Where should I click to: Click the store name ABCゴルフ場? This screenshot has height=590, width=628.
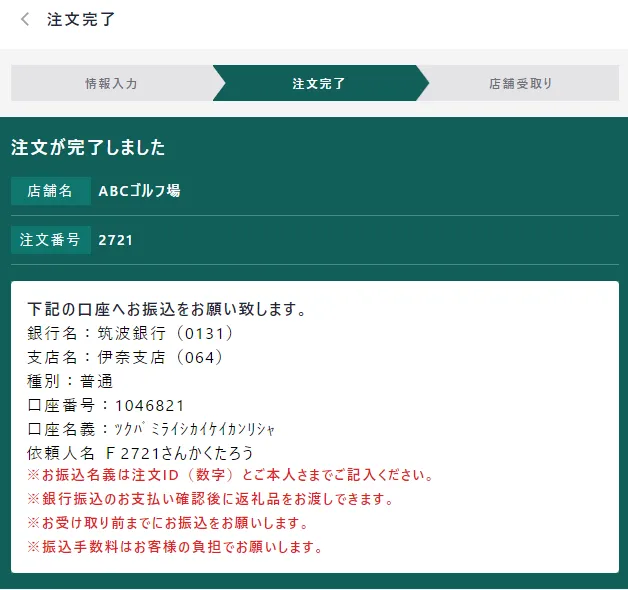tap(139, 191)
